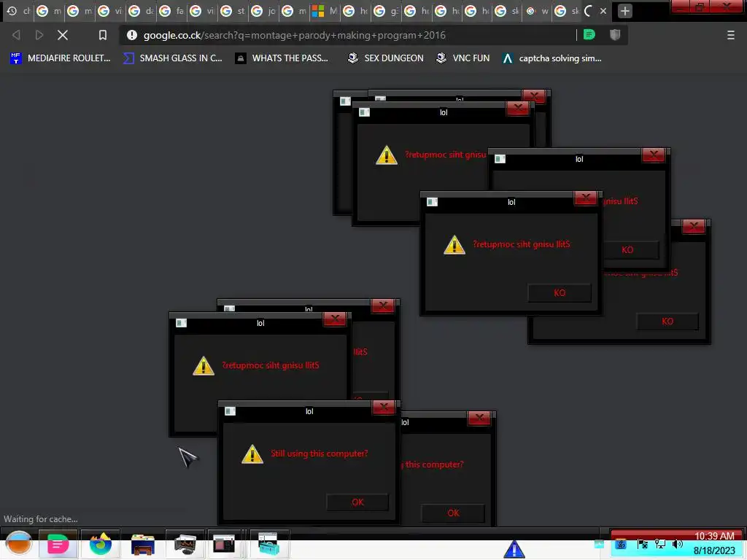Screen dimensions: 747x560
Task: Click OK in the partly hidden 'this computer?' dialog
Action: 453,513
